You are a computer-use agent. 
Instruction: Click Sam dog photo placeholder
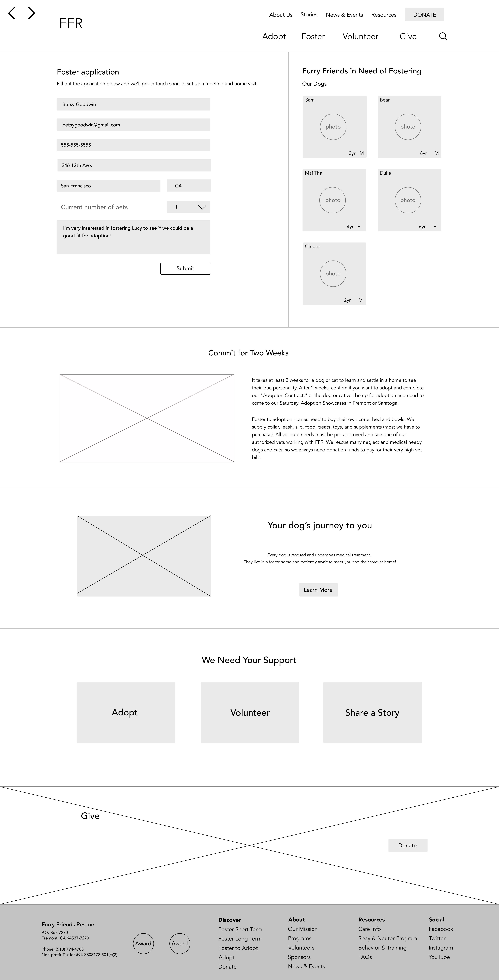click(333, 127)
